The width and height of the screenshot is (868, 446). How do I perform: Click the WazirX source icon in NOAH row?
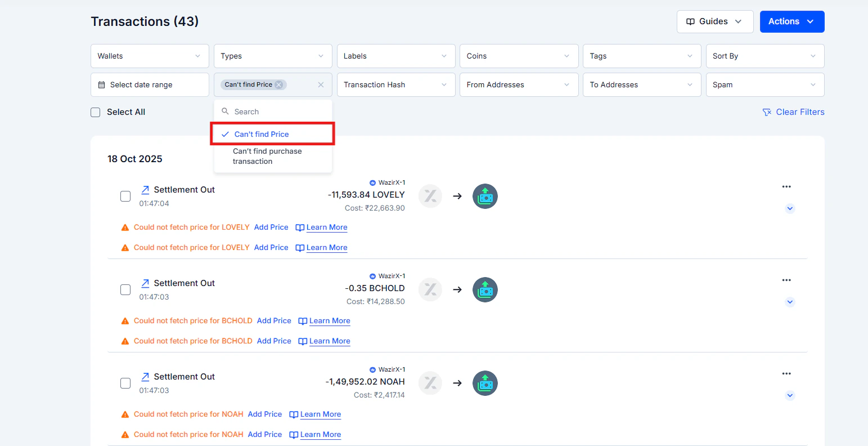pos(430,383)
